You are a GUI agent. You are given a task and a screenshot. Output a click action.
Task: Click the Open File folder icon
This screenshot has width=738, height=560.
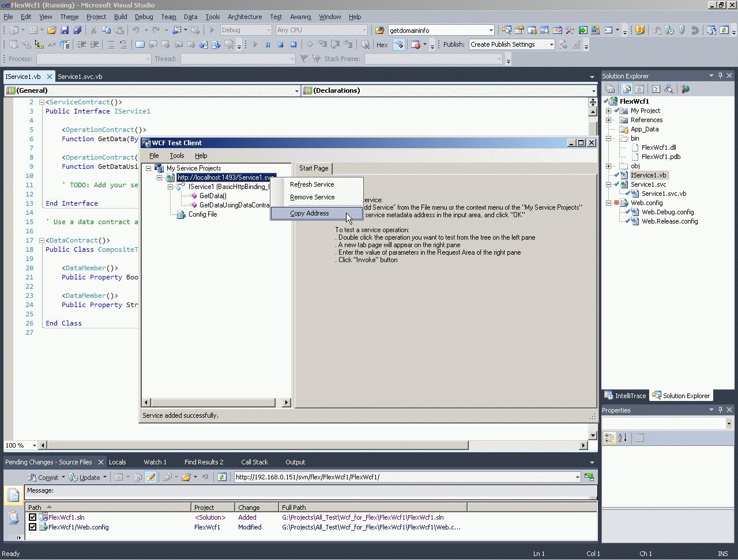tap(52, 30)
